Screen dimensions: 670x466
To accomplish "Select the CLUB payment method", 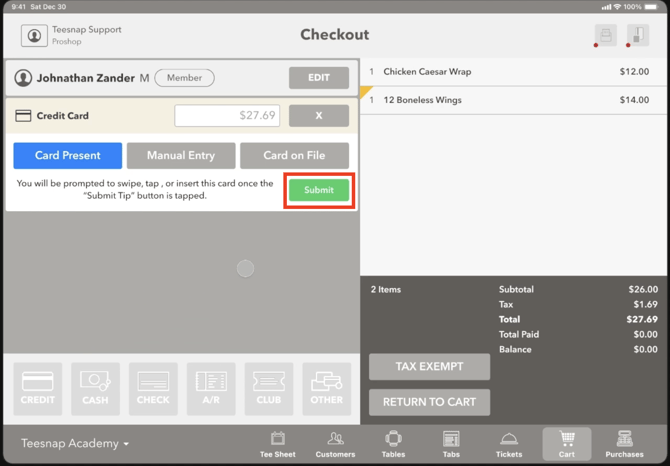I will pos(269,389).
